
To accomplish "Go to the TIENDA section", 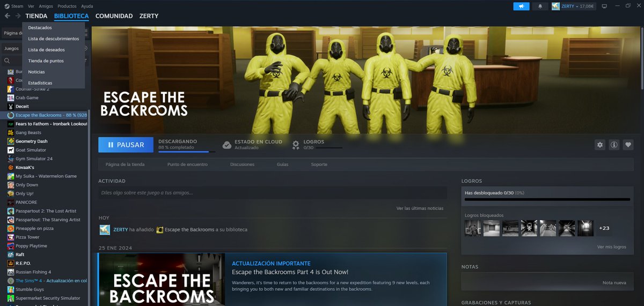I will 36,16.
